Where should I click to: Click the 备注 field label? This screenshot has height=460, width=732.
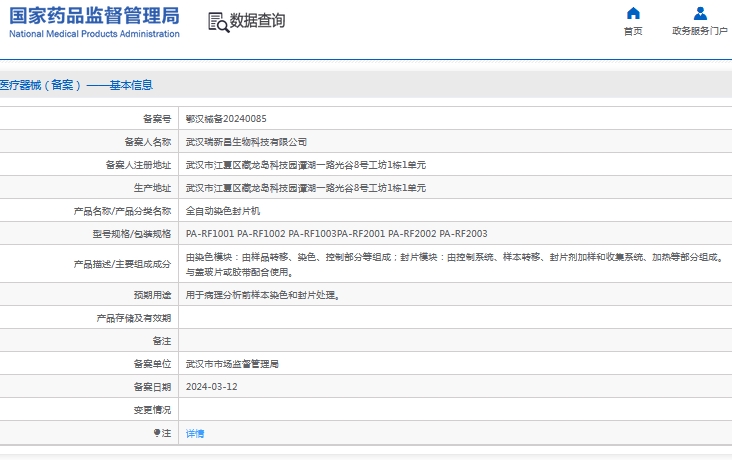162,341
